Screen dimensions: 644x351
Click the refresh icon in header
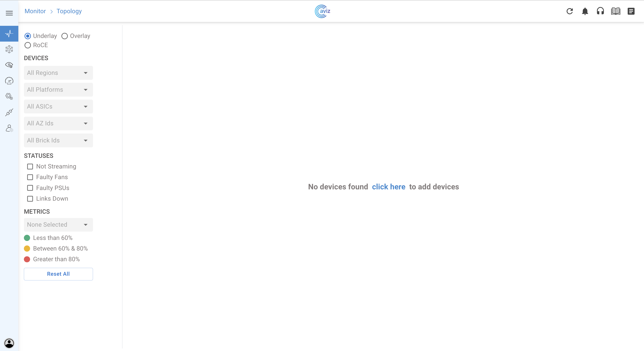coord(570,11)
